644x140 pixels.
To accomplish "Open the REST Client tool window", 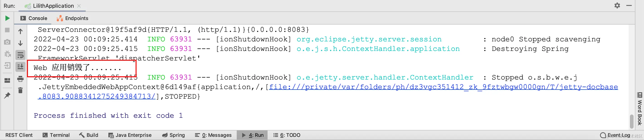I will pos(19,135).
